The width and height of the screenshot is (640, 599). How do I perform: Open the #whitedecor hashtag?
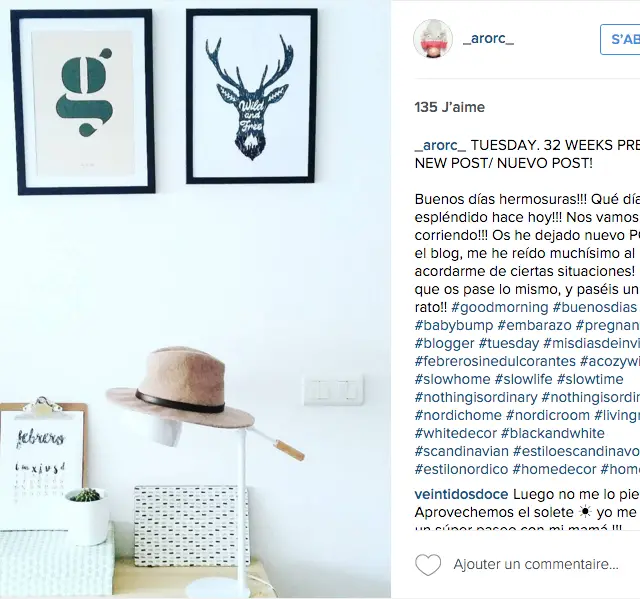[x=456, y=433]
